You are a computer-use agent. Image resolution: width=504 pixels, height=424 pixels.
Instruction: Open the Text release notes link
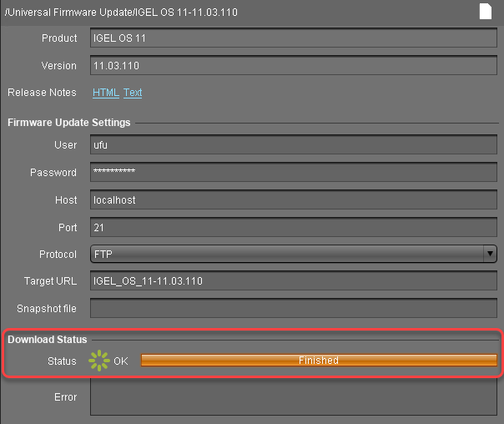tap(133, 93)
